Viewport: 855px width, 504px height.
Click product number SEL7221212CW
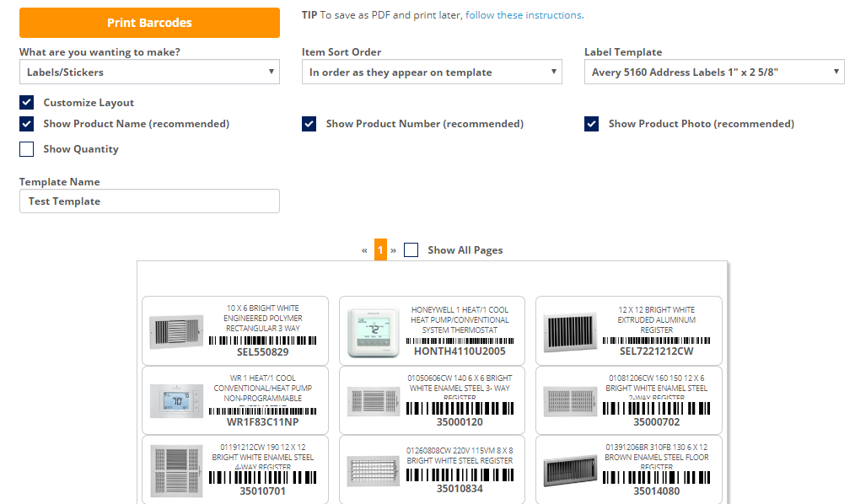click(x=657, y=351)
